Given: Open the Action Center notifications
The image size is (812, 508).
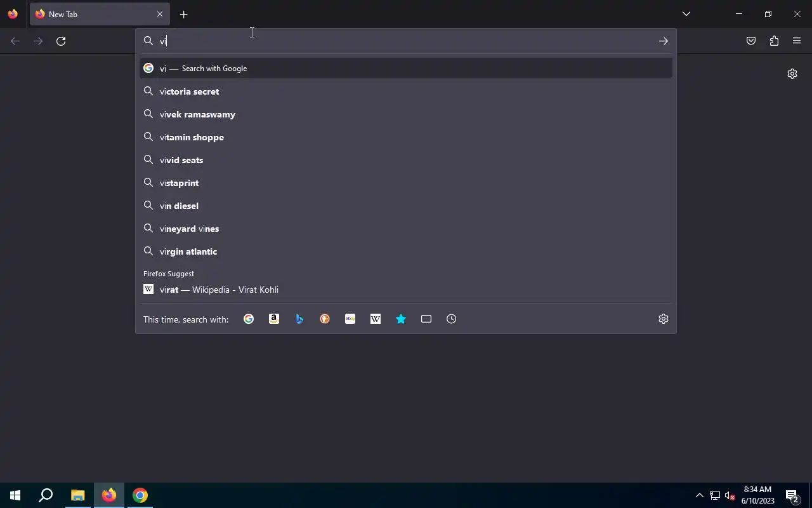Looking at the screenshot, I should [x=792, y=495].
